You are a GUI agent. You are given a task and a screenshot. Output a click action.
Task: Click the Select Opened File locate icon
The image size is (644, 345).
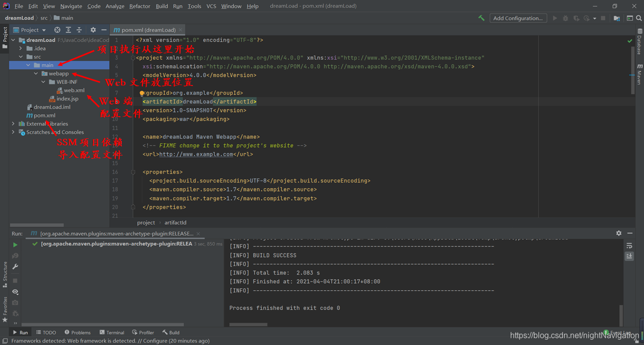pos(57,30)
